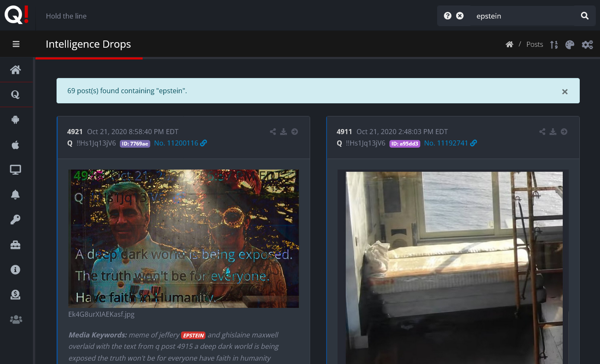Open the desktop monitor sidebar icon
Image resolution: width=600 pixels, height=364 pixels.
(16, 170)
